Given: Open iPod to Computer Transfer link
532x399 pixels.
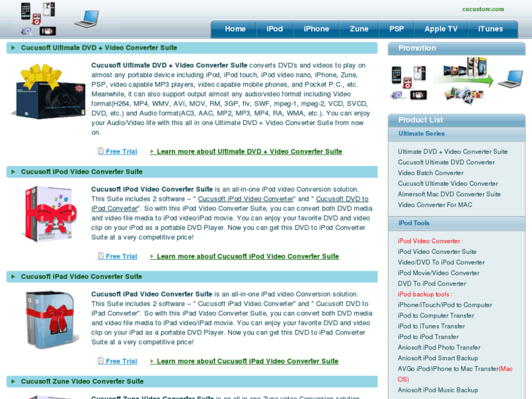Looking at the screenshot, I should 436,316.
